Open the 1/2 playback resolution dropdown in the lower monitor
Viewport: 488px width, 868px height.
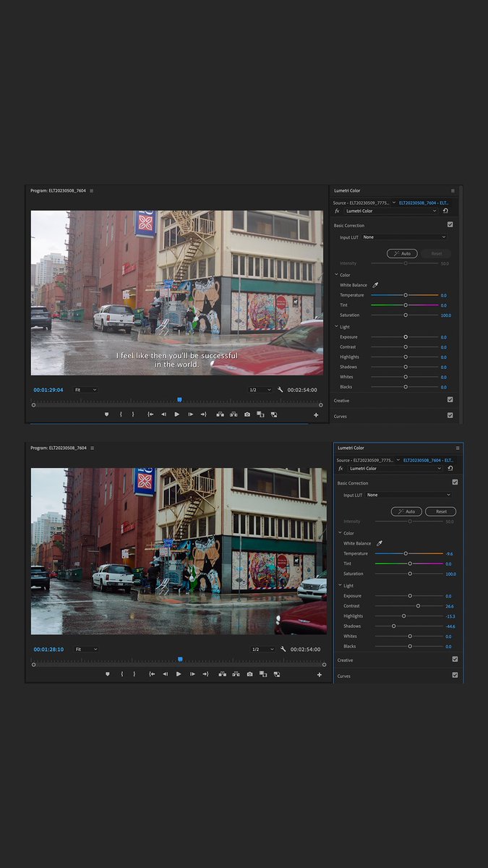pos(263,650)
